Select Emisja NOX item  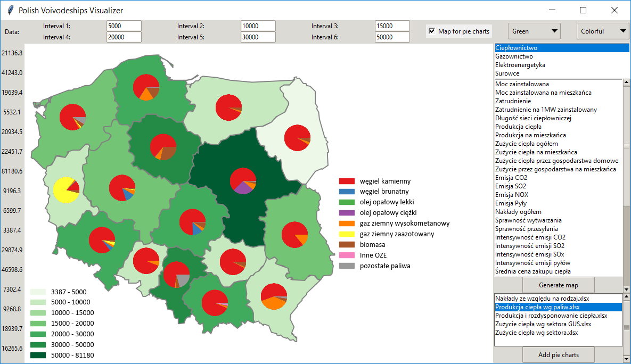click(x=559, y=195)
